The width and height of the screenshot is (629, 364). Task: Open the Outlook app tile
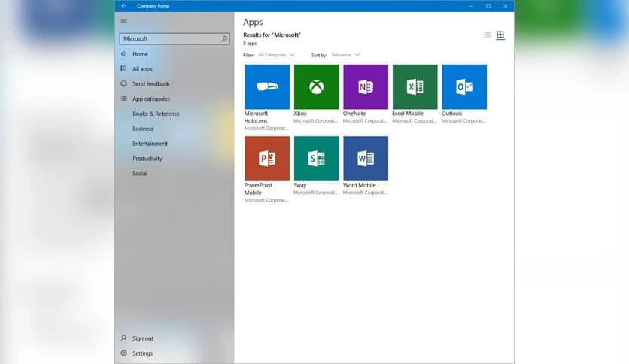click(464, 86)
